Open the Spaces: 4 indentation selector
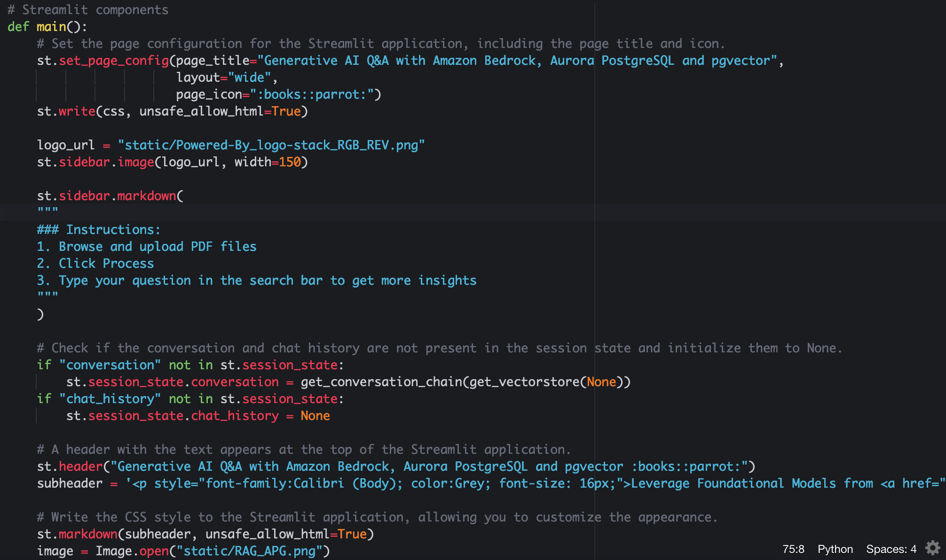 pyautogui.click(x=891, y=549)
